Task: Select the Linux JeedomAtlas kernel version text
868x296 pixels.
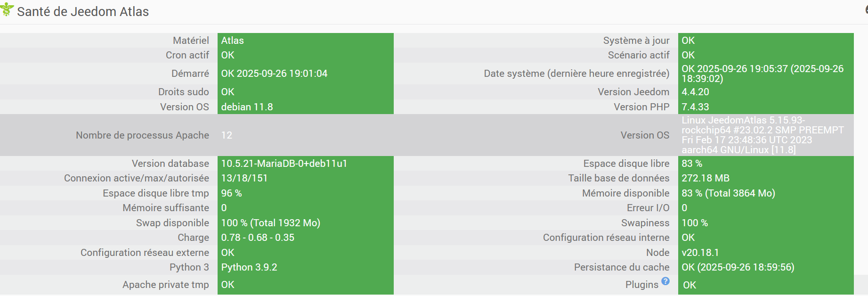Action: click(763, 135)
